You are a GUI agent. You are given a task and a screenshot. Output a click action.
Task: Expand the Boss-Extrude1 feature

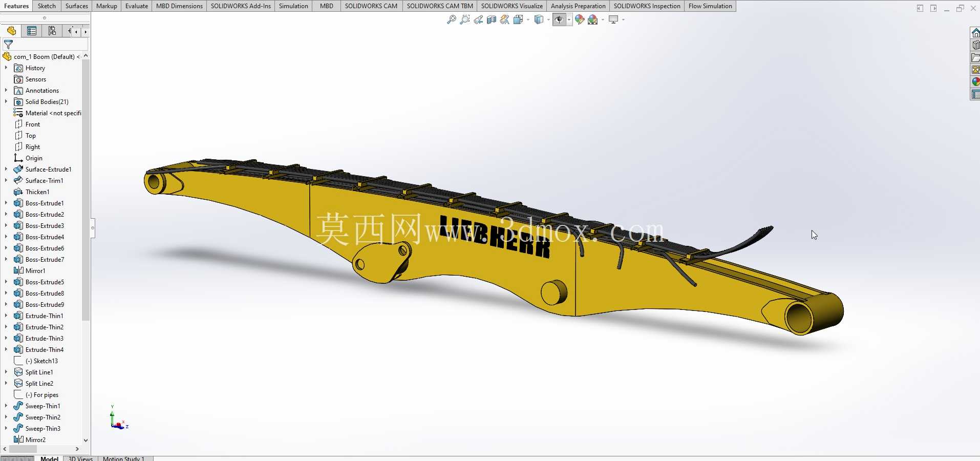coord(6,203)
